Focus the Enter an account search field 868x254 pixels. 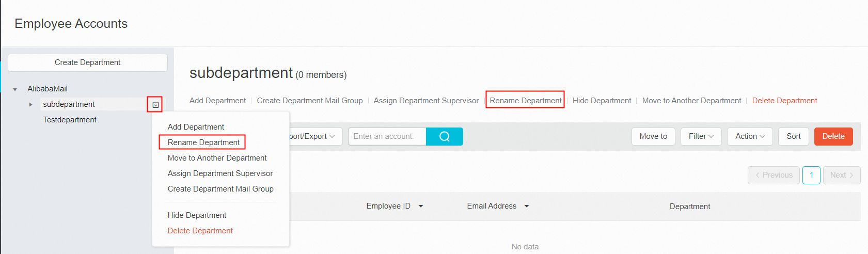tap(387, 136)
